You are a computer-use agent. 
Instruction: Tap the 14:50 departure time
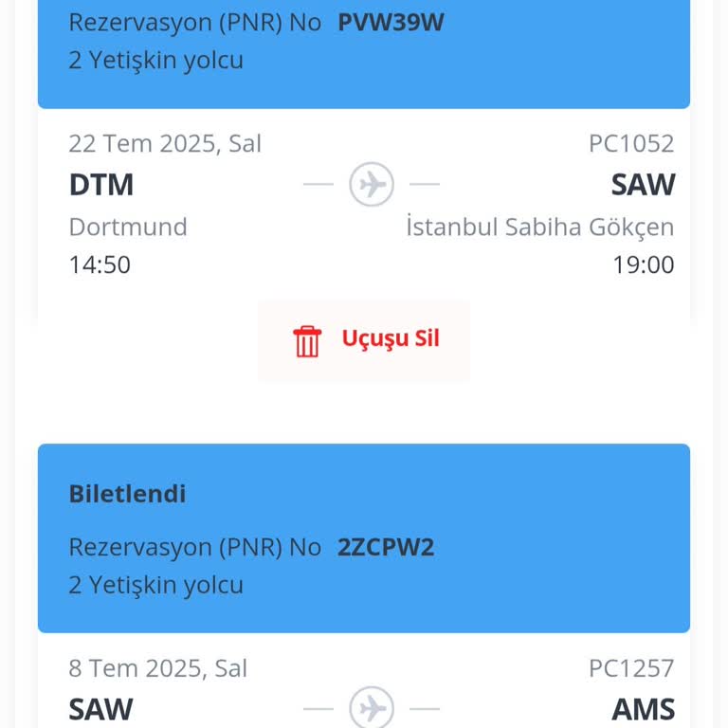point(100,264)
